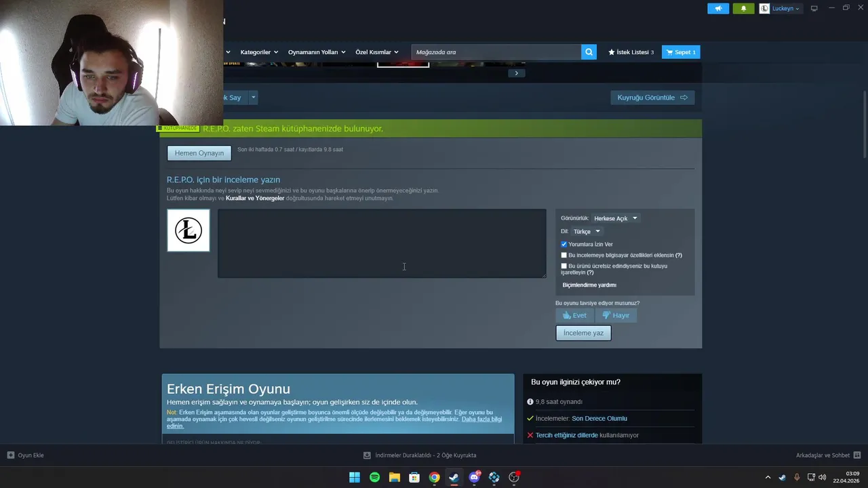The image size is (868, 488).
Task: Open Spotify from taskbar
Action: point(374,477)
